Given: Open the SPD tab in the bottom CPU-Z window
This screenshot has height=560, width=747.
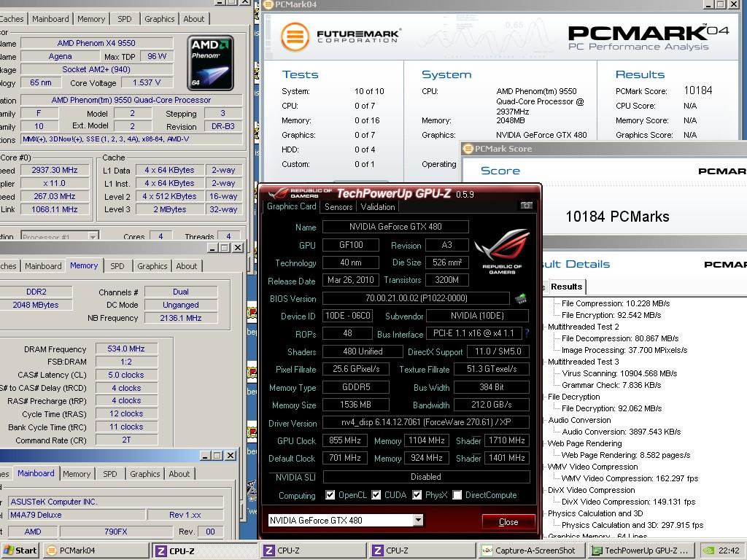Looking at the screenshot, I should click(x=110, y=474).
